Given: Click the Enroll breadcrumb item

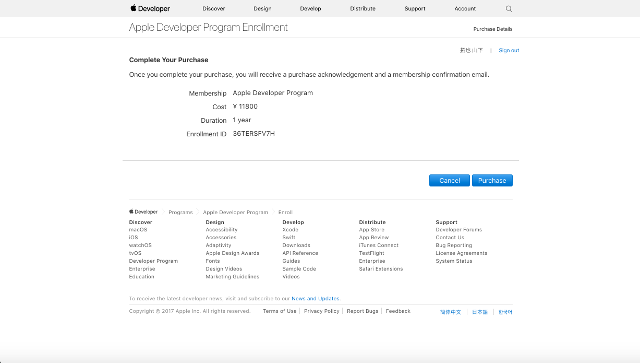Looking at the screenshot, I should tap(285, 212).
